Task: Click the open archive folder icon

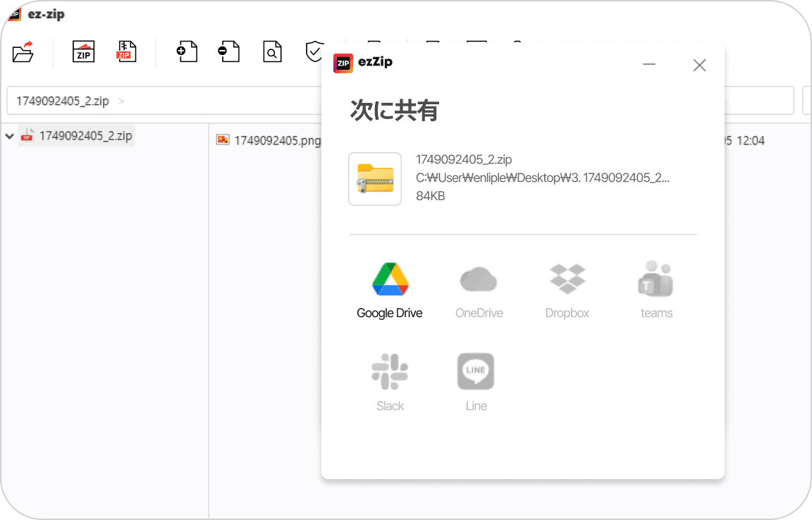Action: coord(23,52)
